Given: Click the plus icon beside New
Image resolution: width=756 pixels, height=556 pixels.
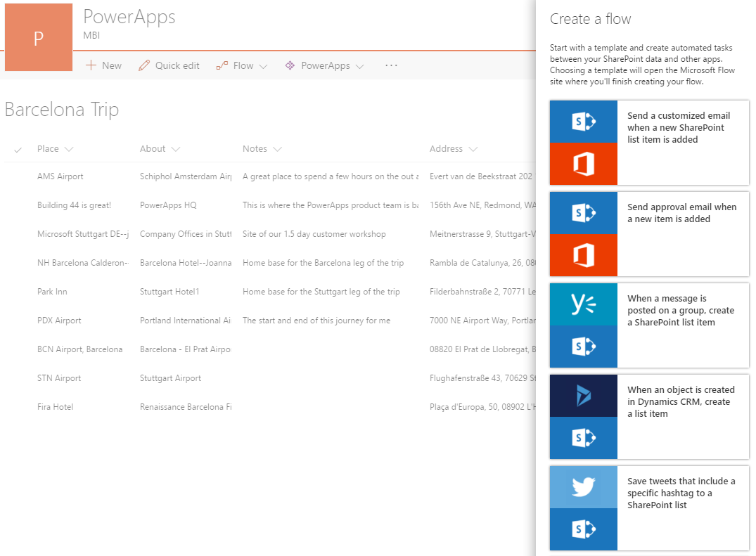Looking at the screenshot, I should pyautogui.click(x=91, y=65).
